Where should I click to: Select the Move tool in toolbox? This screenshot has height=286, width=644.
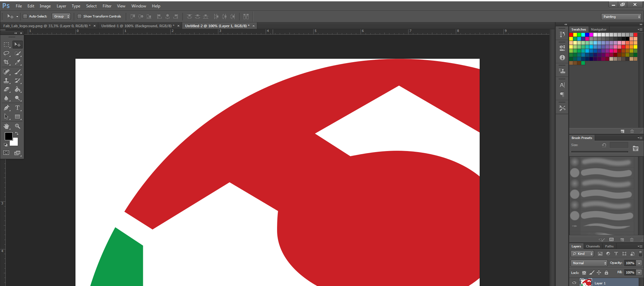17,45
